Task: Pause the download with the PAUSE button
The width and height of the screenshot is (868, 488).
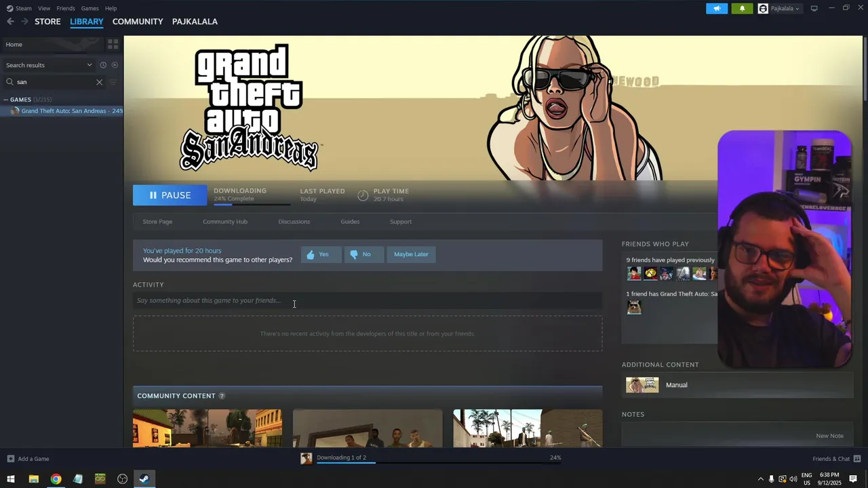Action: click(x=170, y=195)
